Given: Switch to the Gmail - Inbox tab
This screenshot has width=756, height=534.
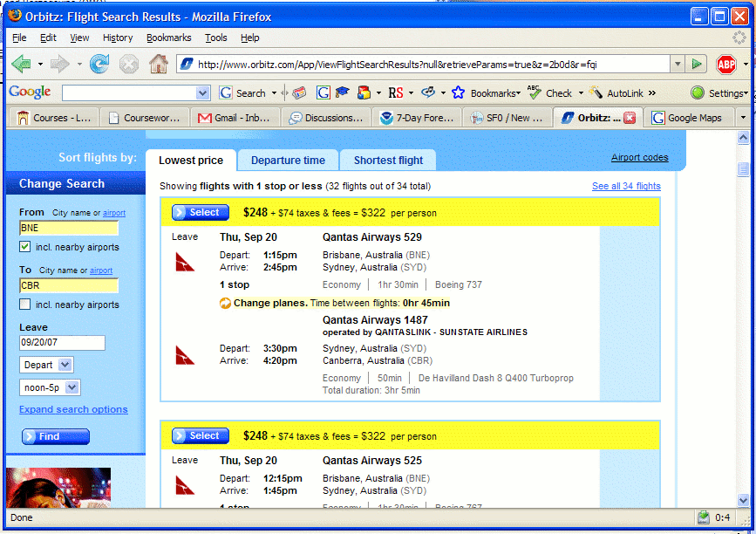Looking at the screenshot, I should (235, 118).
